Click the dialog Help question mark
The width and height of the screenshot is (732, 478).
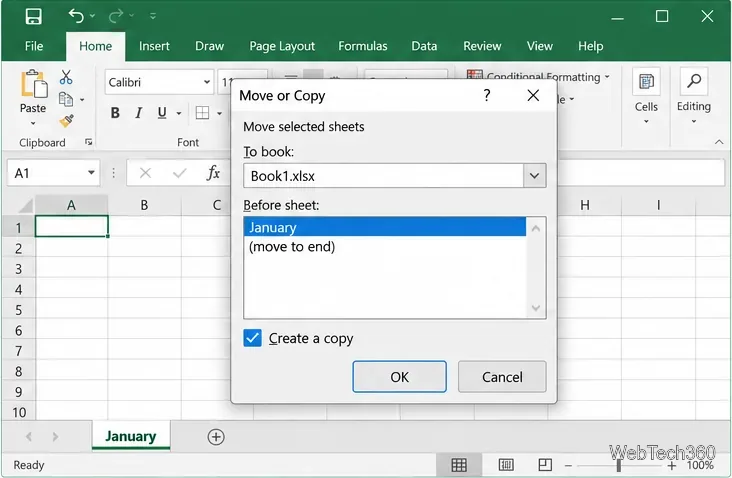coord(486,95)
